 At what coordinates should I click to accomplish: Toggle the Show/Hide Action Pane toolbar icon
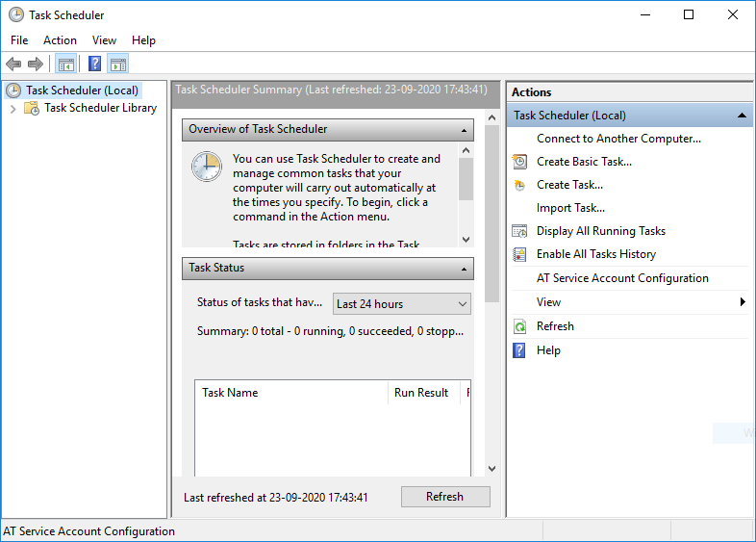tap(118, 64)
